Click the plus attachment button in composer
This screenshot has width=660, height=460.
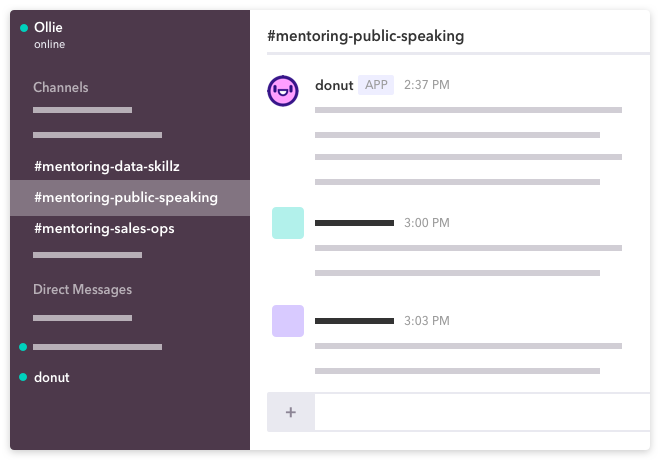coord(290,412)
